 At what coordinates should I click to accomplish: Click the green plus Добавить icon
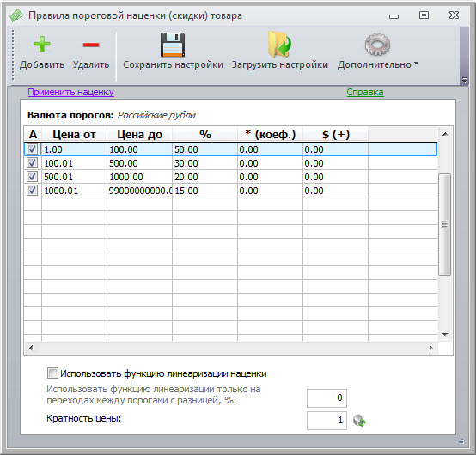(42, 45)
